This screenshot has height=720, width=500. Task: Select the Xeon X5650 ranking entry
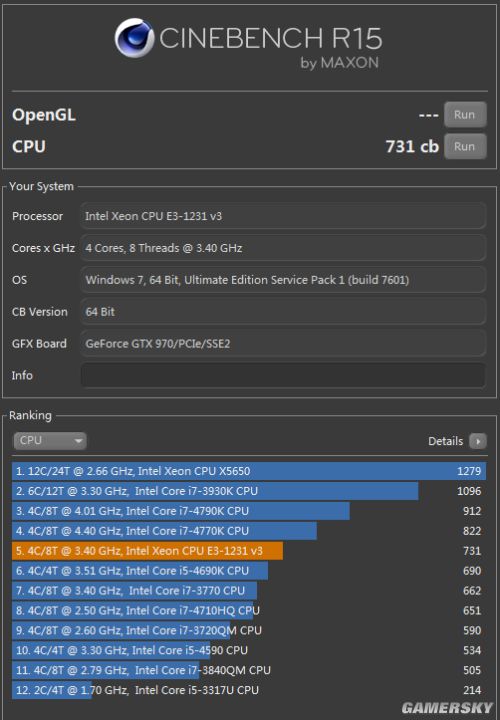click(x=249, y=471)
